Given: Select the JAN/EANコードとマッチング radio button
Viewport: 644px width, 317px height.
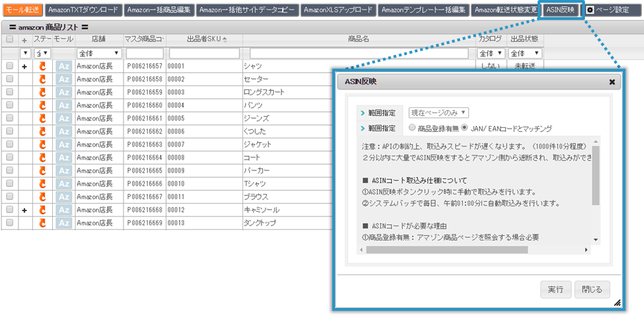Looking at the screenshot, I should [465, 128].
